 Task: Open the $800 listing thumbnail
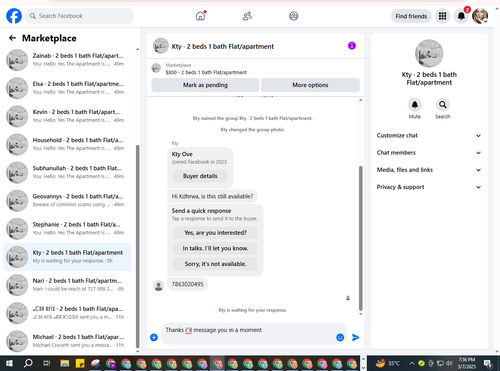point(156,68)
